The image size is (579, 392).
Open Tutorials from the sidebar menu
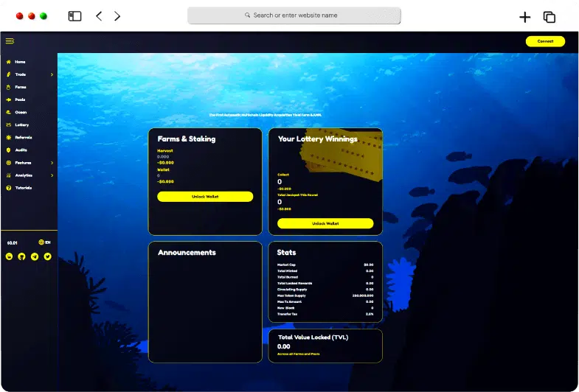click(24, 188)
